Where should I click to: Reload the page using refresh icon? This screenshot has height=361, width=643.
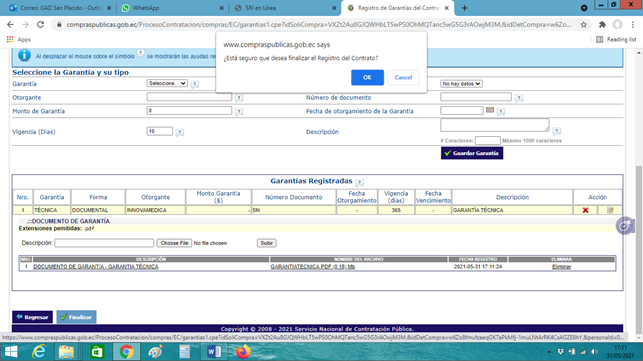(x=40, y=25)
